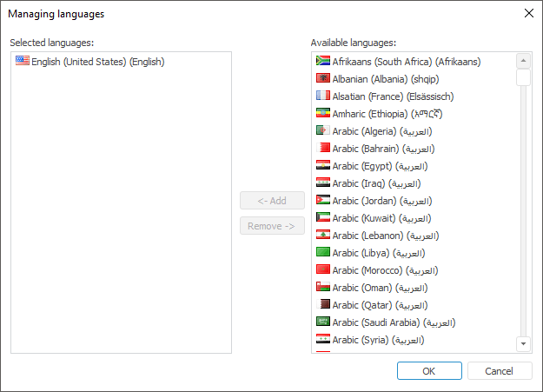Select Alsatian (France) in available languages
This screenshot has height=392, width=543.
click(393, 96)
